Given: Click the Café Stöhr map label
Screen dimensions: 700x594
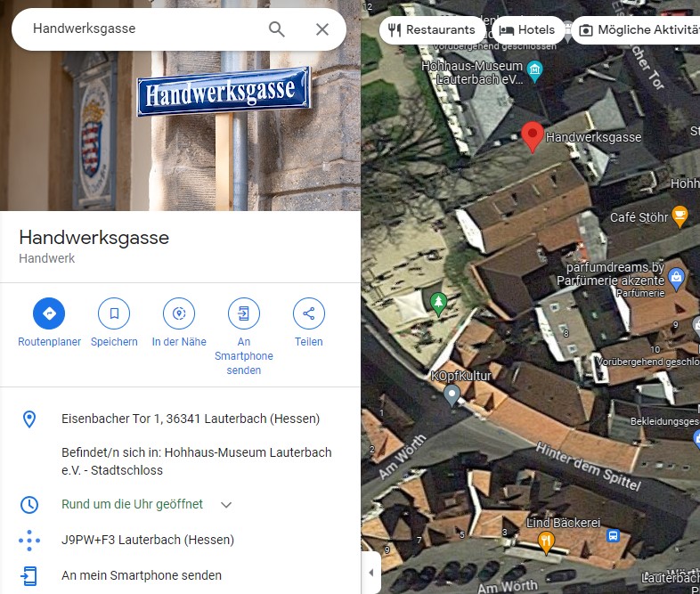Looking at the screenshot, I should (x=639, y=217).
